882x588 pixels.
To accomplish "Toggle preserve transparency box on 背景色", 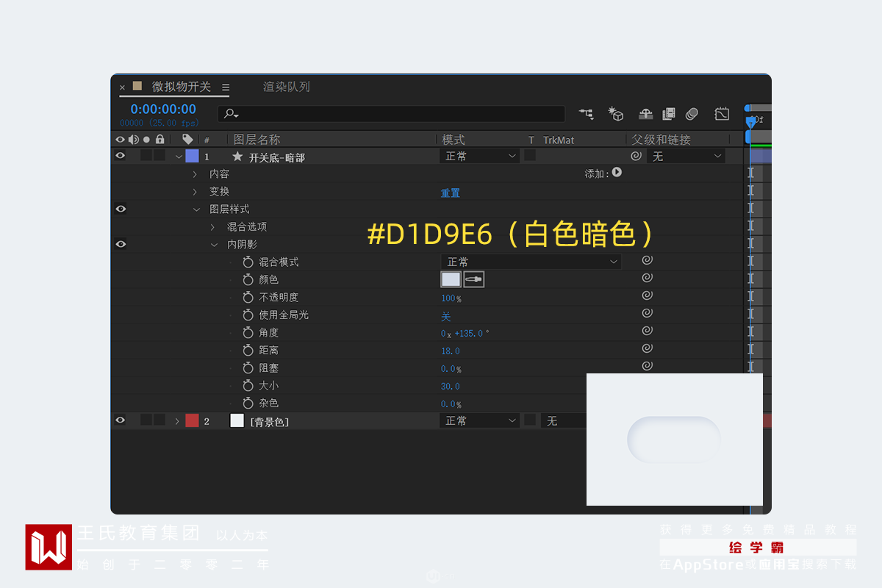I will [530, 419].
